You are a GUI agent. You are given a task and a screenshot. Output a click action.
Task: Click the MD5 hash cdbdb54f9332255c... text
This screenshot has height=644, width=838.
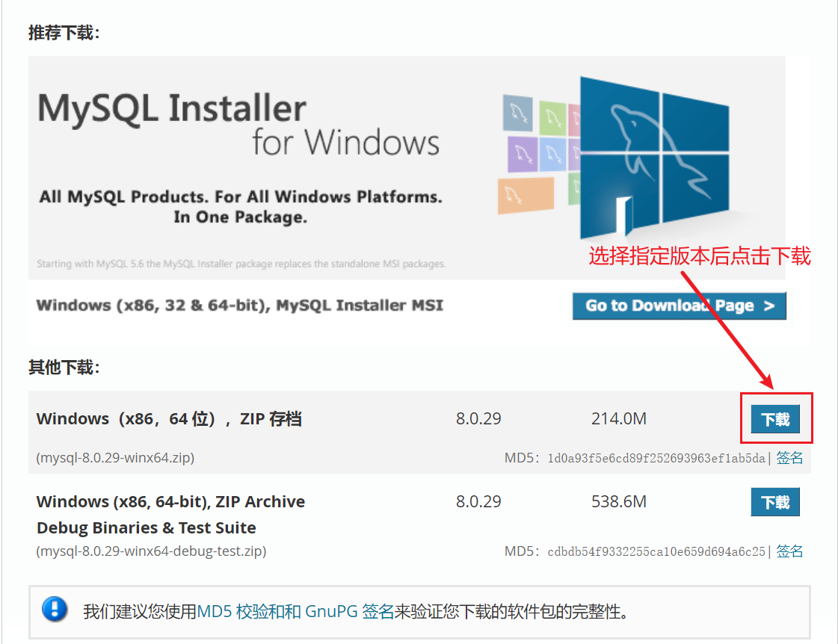click(656, 551)
